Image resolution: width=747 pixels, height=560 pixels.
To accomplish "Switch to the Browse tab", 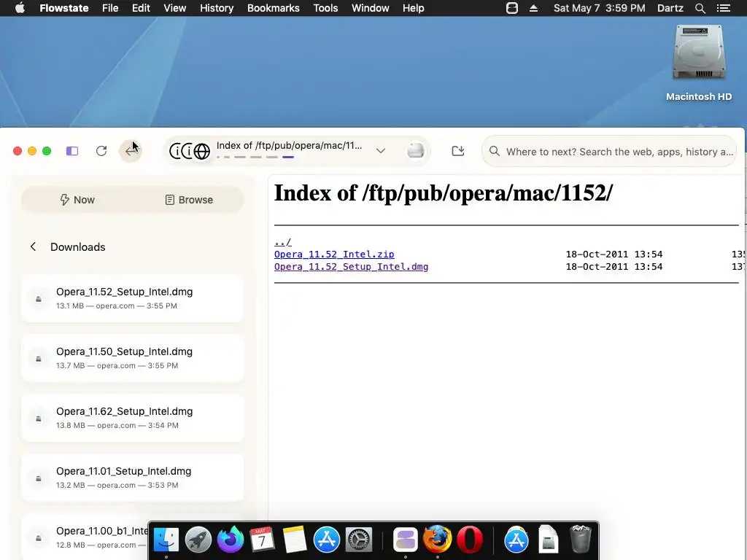I will click(189, 200).
